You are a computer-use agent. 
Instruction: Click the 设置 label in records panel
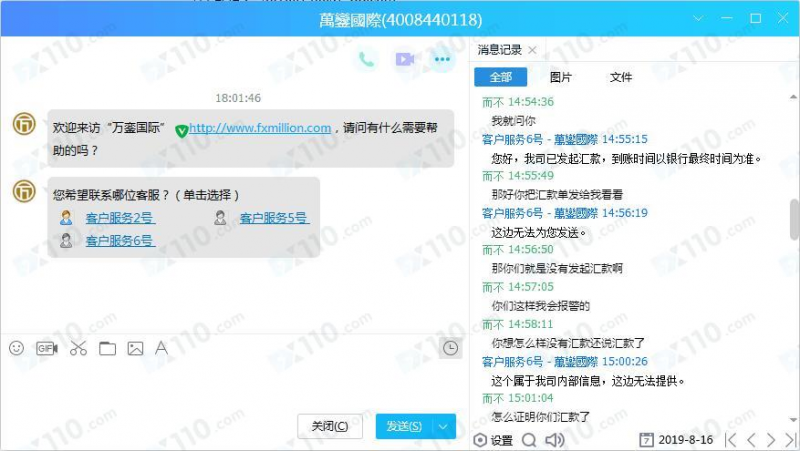point(502,440)
